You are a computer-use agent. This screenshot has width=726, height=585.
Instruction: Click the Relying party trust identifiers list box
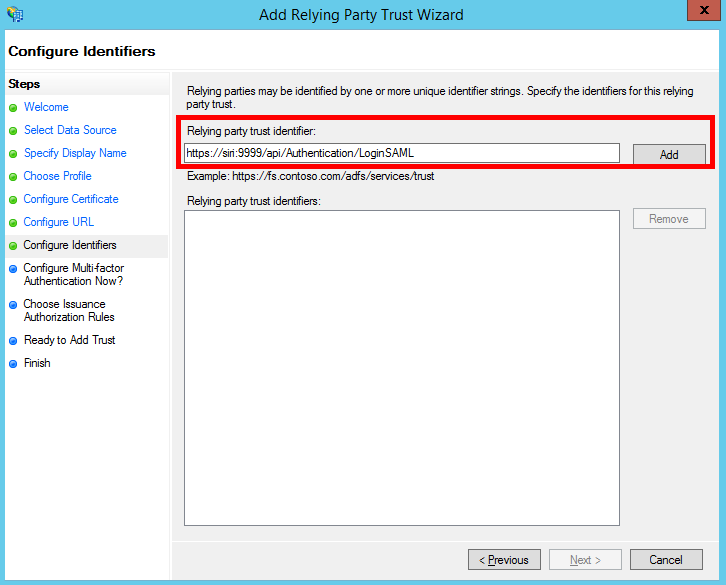(401, 368)
